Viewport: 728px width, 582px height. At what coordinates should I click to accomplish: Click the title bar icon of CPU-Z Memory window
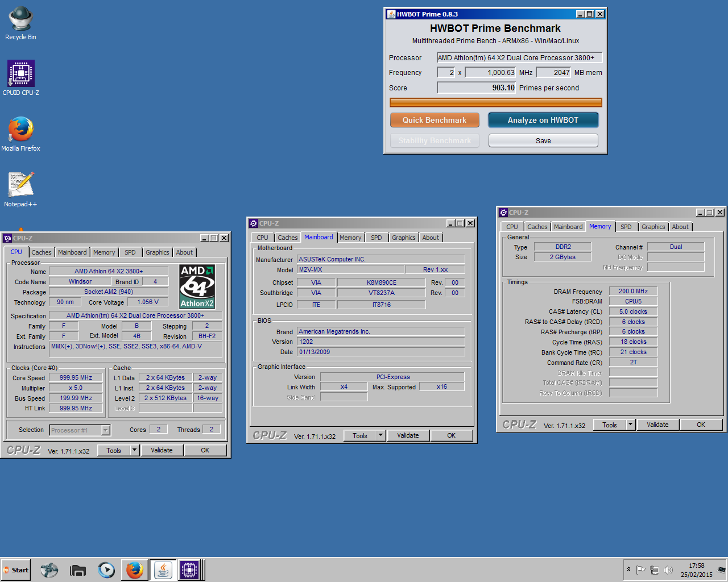click(503, 213)
